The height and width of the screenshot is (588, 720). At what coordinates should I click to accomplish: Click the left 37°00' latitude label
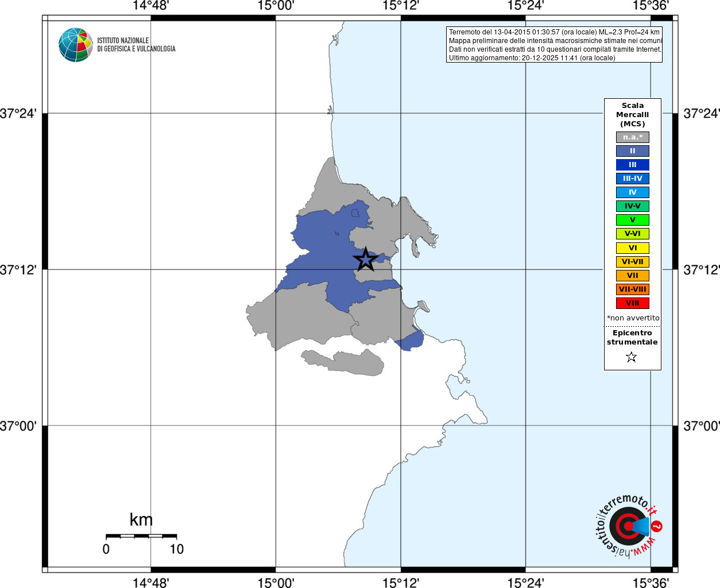pyautogui.click(x=18, y=426)
